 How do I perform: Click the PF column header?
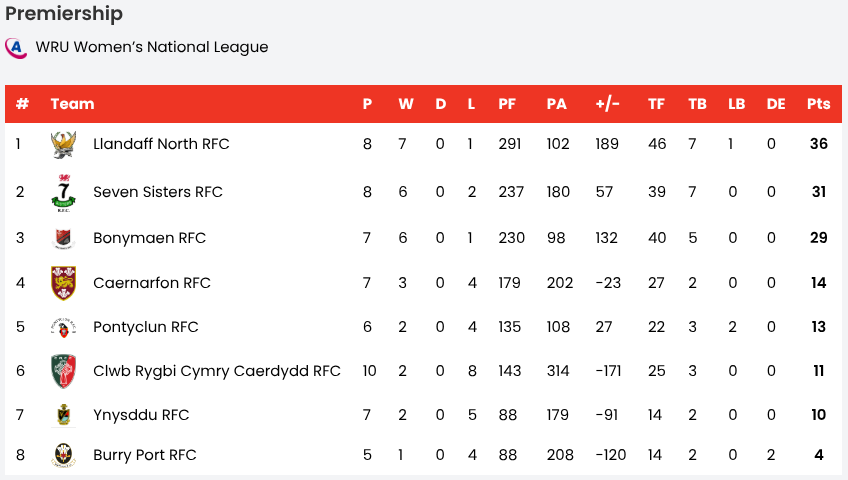(x=507, y=104)
